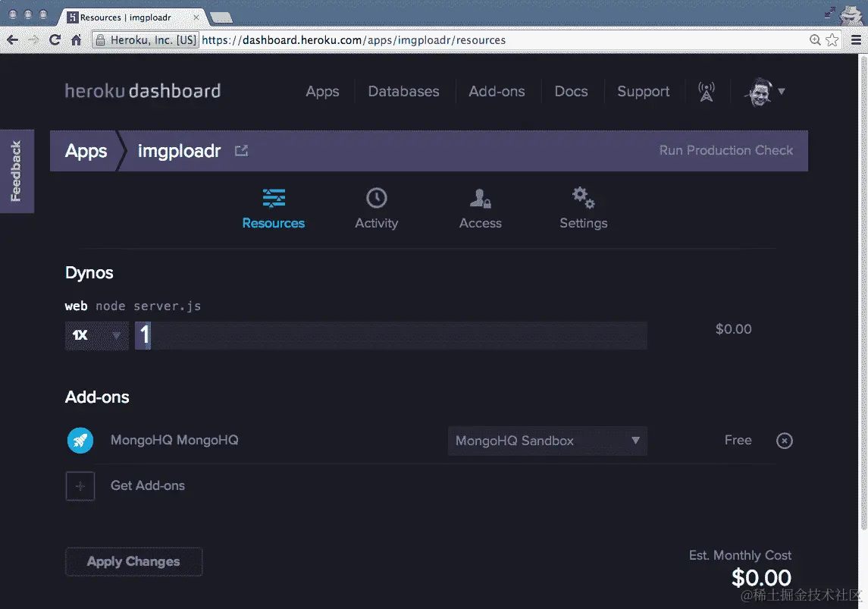Open the Heroku status antenna icon
This screenshot has width=868, height=609.
click(707, 91)
